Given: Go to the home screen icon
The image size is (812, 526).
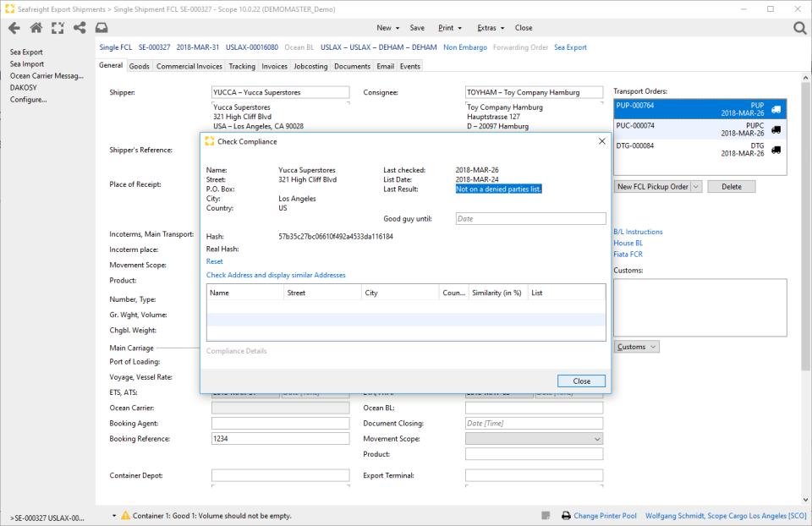Looking at the screenshot, I should click(36, 28).
